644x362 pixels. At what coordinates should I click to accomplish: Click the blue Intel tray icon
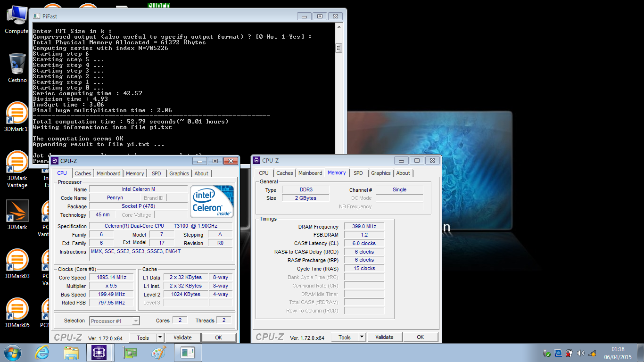tap(558, 353)
